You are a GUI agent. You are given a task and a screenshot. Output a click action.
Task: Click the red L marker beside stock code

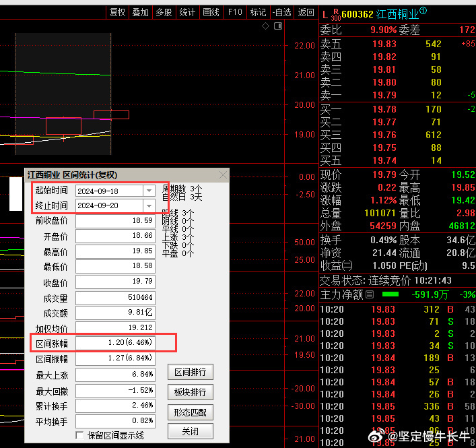325,13
